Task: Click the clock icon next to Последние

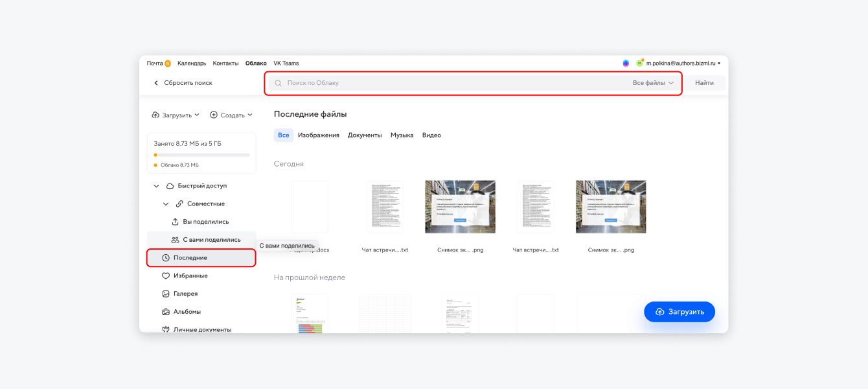Action: point(166,258)
